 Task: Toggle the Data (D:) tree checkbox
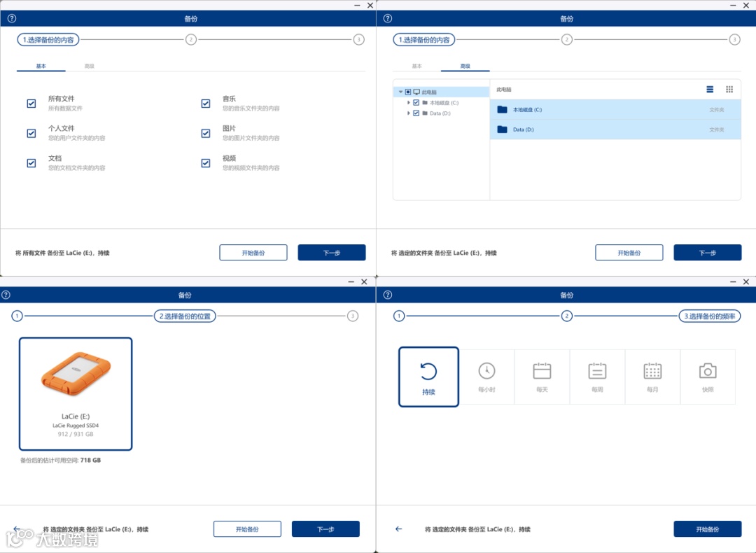(x=416, y=113)
